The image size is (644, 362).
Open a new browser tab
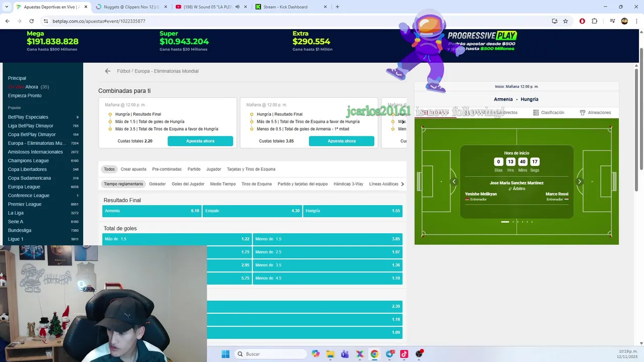coord(337,7)
